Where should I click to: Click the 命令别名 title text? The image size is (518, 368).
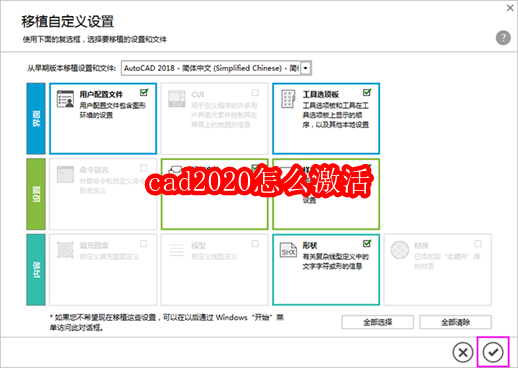click(94, 170)
